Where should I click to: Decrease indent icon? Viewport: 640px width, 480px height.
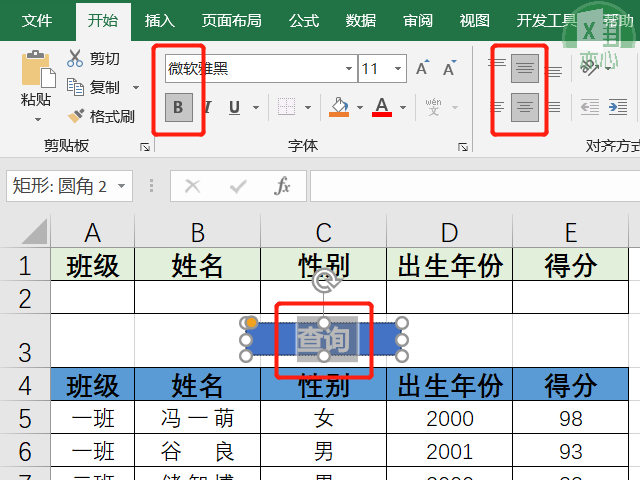[x=590, y=107]
